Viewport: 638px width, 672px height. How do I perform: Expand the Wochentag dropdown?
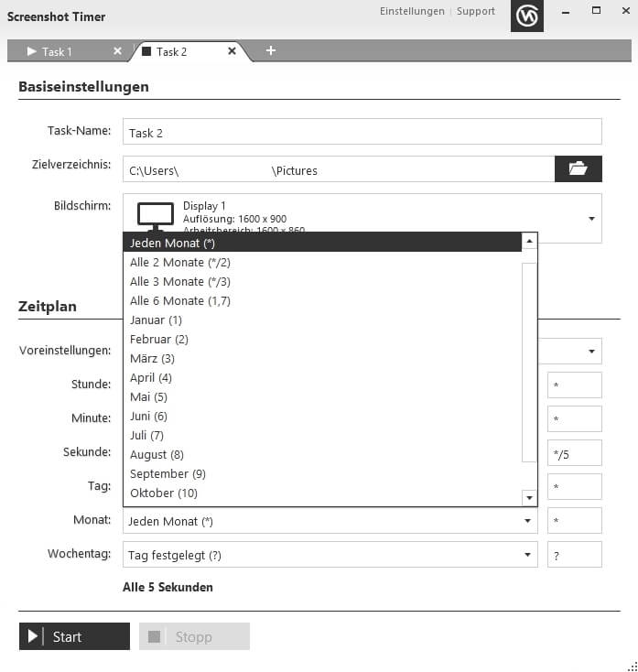[528, 555]
